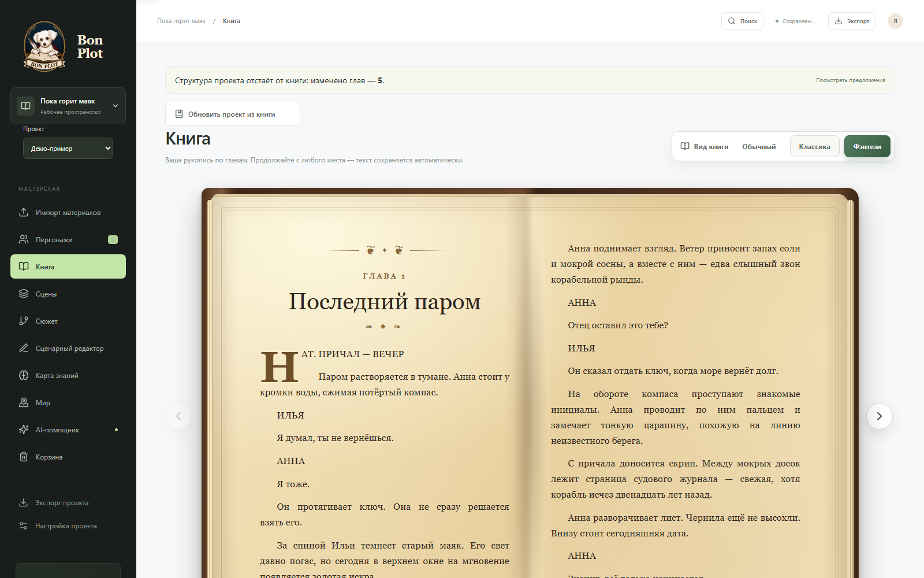Viewport: 924px width, 578px height.
Task: Open Карта знаний in sidebar
Action: [68, 375]
